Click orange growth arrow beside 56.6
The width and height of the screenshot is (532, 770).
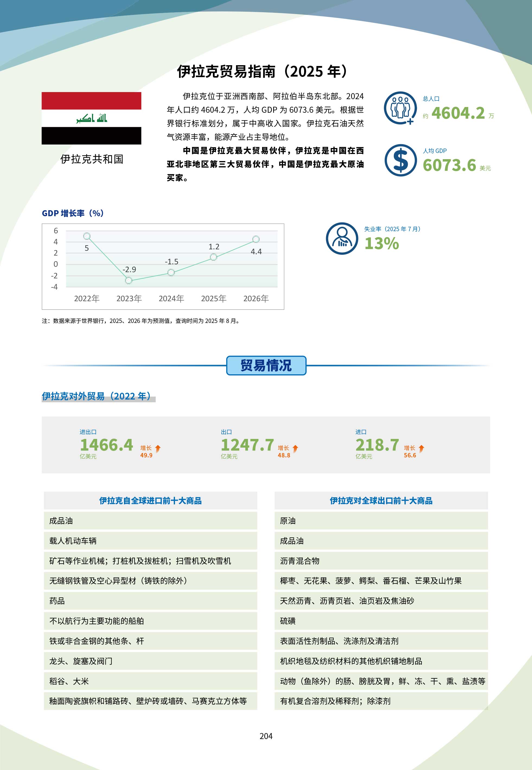[x=421, y=449]
